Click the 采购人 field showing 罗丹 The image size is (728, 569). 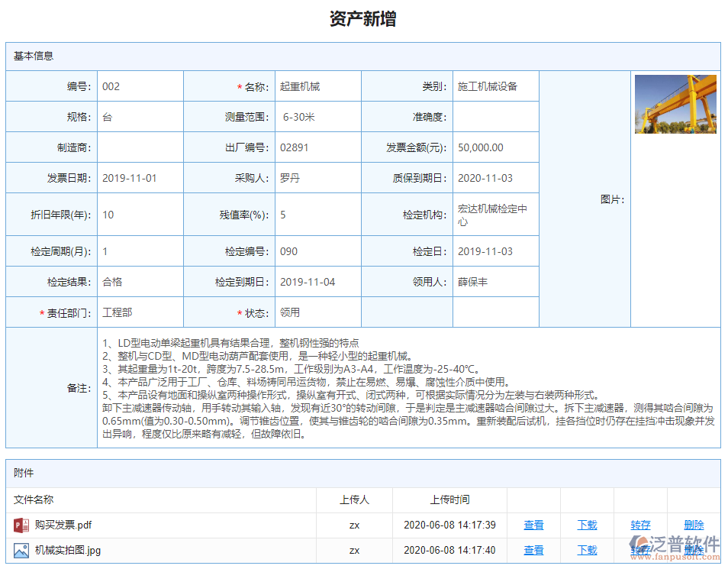coord(317,177)
